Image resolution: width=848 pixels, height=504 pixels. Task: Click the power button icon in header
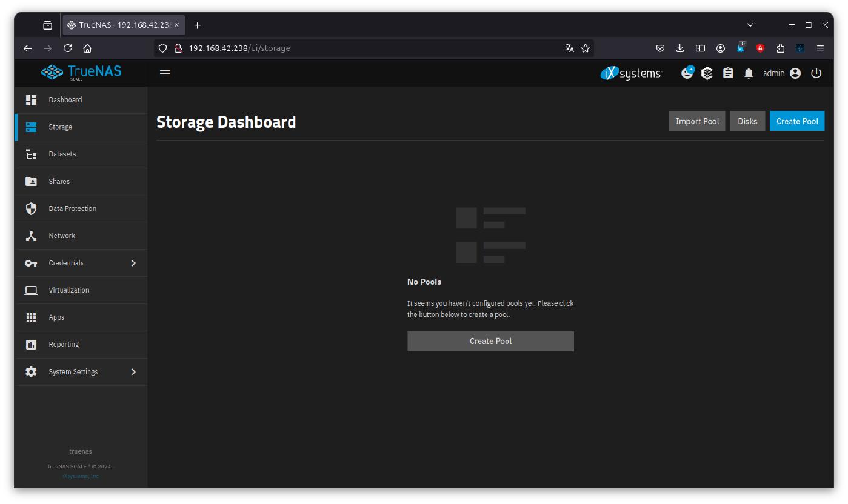point(816,73)
